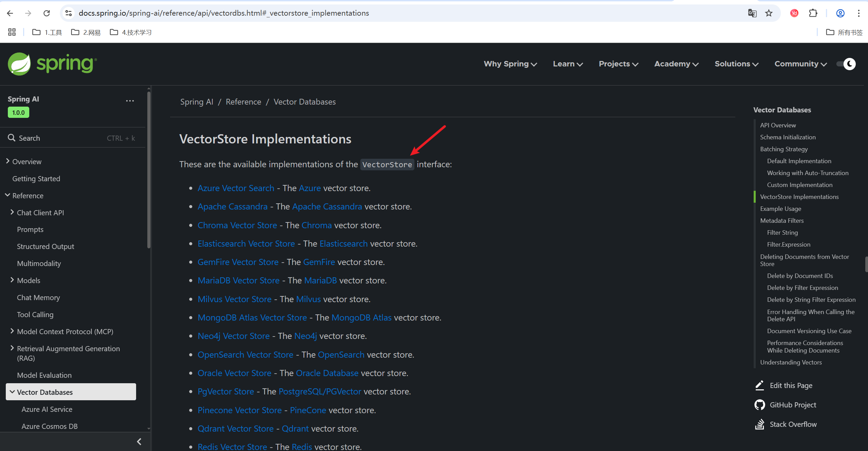Click the GitHub Project icon

coord(759,405)
